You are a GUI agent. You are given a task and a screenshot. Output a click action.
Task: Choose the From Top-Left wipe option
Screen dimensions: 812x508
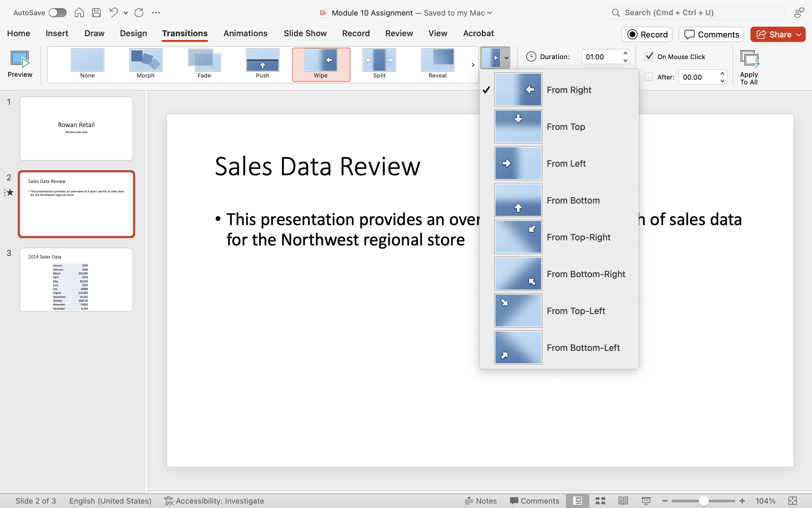(559, 311)
